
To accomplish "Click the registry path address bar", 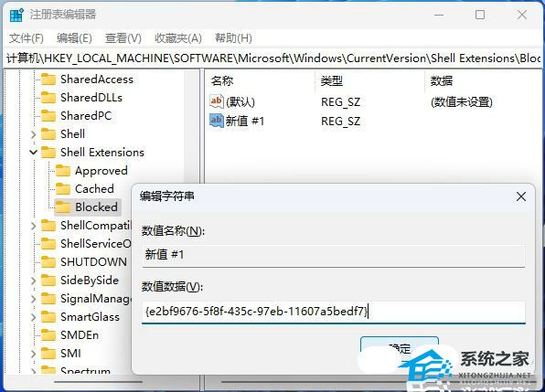I will coord(272,58).
